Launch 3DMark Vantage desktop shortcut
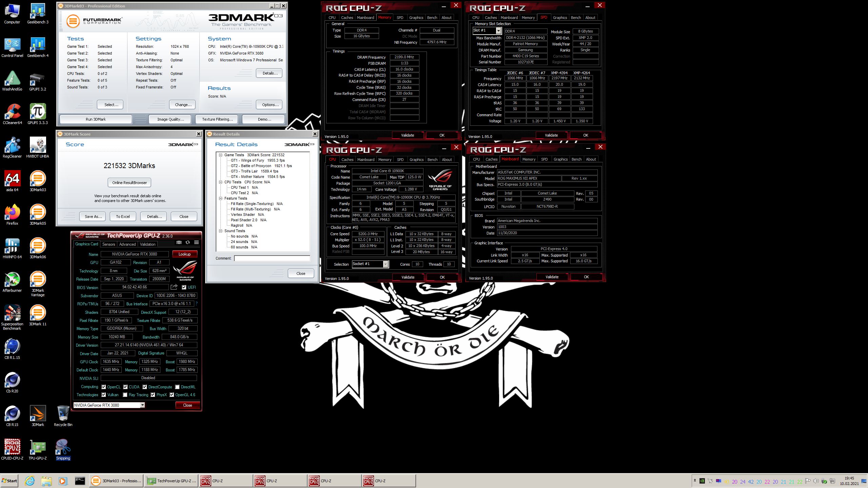 tap(38, 284)
